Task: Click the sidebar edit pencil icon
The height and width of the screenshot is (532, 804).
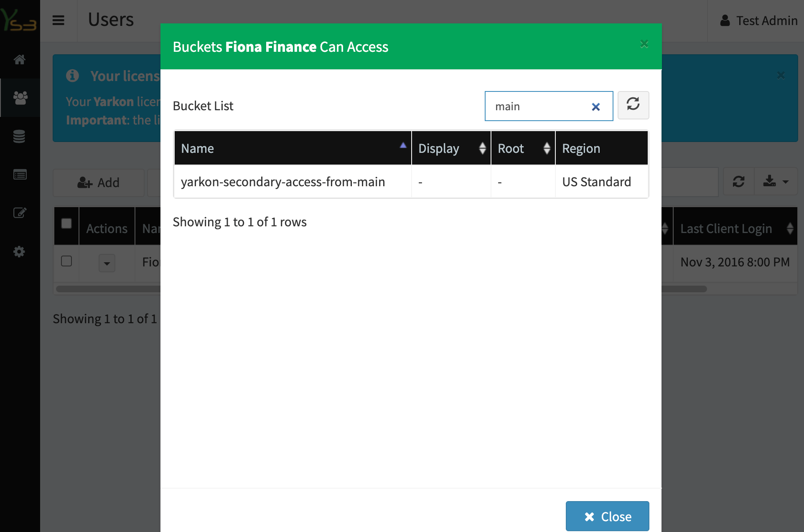Action: click(20, 213)
